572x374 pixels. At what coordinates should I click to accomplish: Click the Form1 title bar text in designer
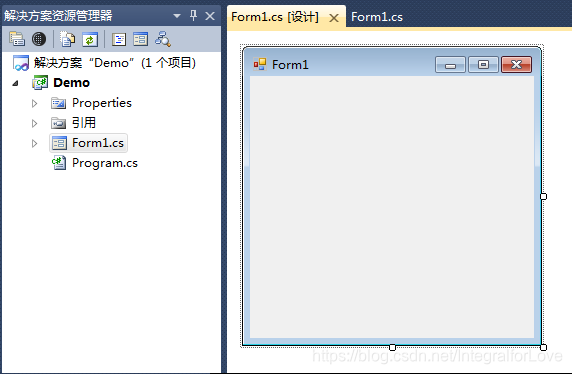pos(290,65)
